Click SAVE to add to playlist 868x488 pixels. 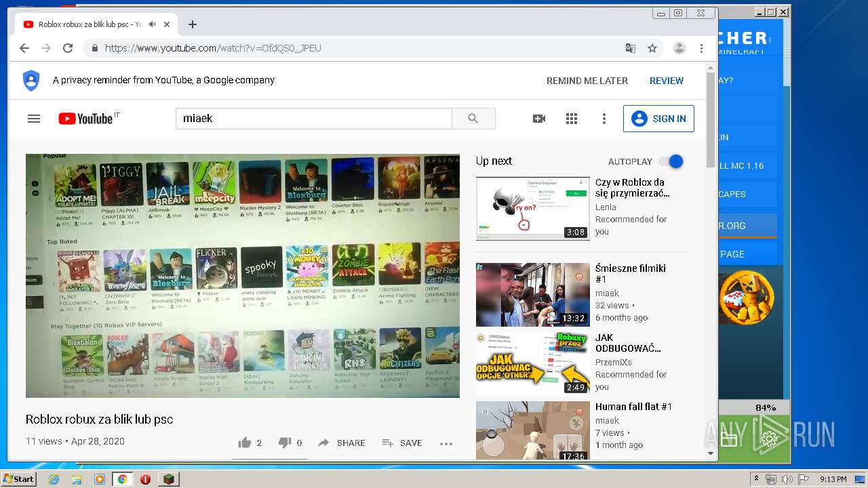tap(401, 443)
